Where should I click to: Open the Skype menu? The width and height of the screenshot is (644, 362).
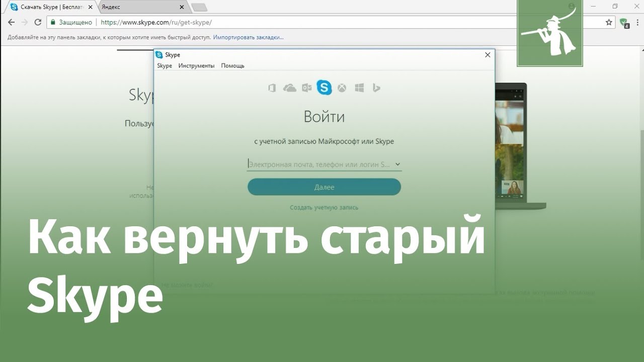[165, 66]
